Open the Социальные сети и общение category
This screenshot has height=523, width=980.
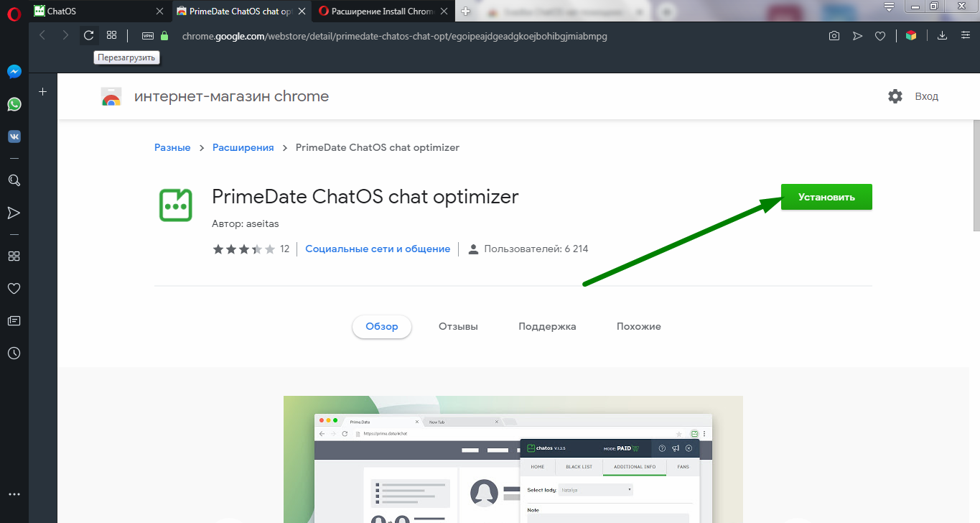coord(378,249)
